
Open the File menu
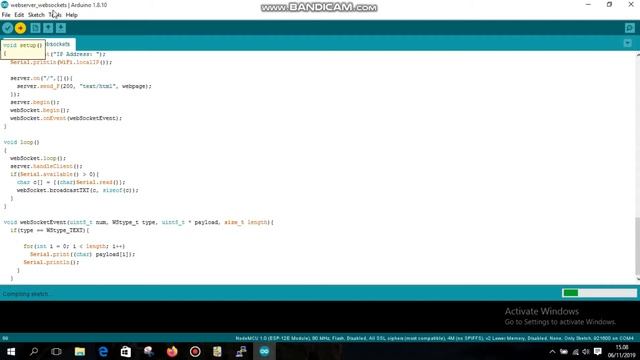6,15
